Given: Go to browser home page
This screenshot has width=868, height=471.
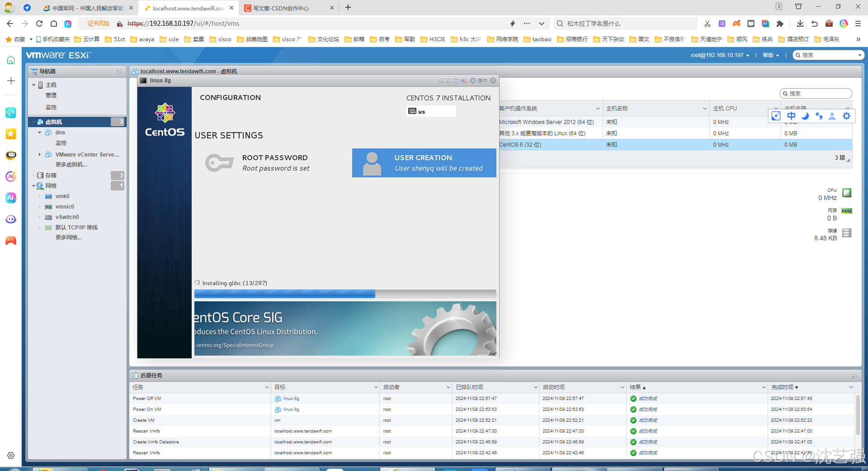Looking at the screenshot, I should [54, 24].
